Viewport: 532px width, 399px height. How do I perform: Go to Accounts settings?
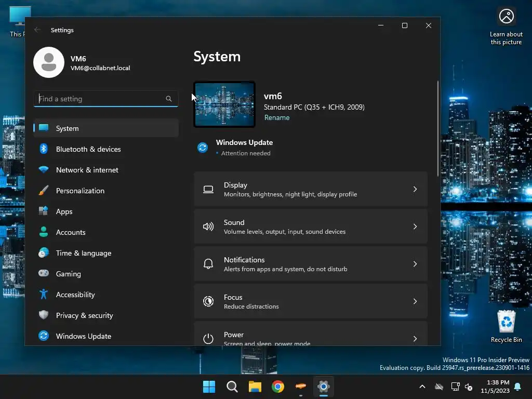point(106,232)
